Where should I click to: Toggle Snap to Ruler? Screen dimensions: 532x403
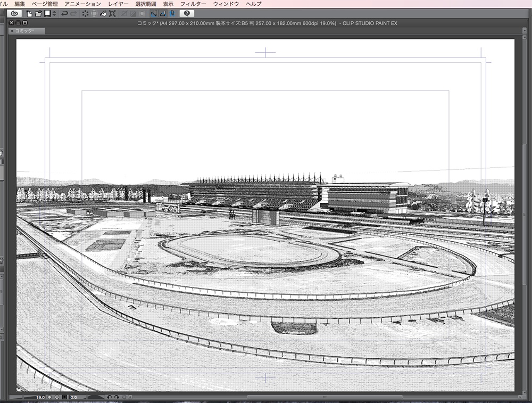point(154,14)
